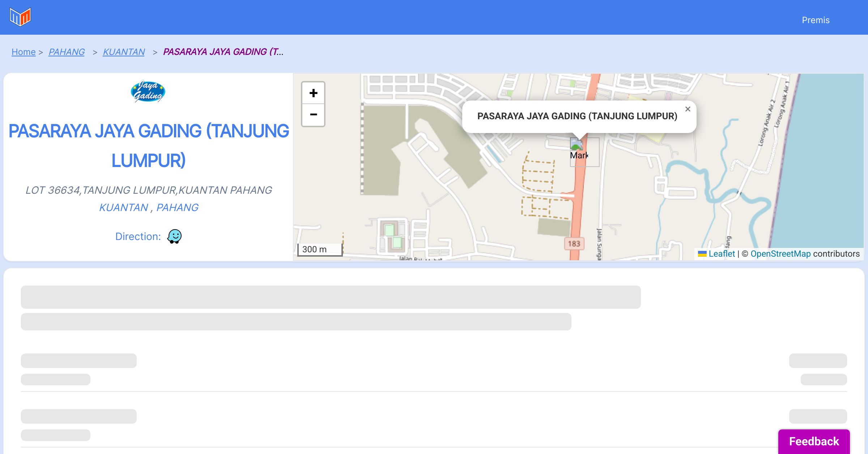Click the PASARAYA JAYA GADING heading
The image size is (868, 454).
149,146
